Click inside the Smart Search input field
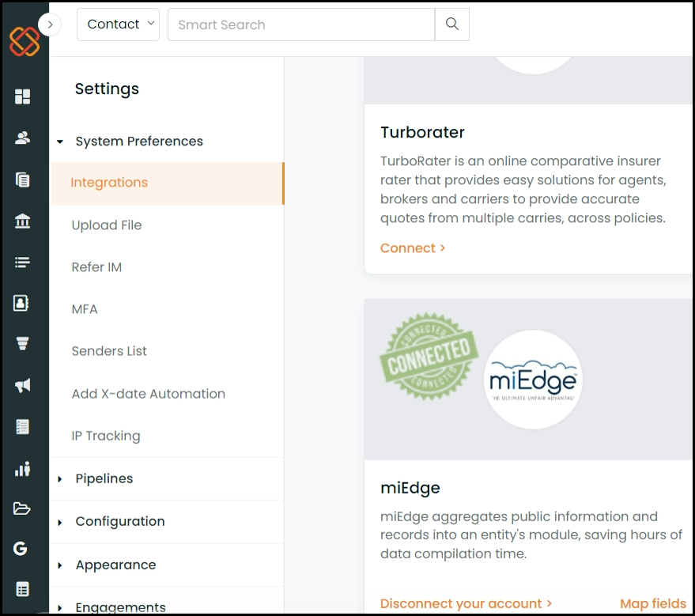This screenshot has width=695, height=616. 300,25
